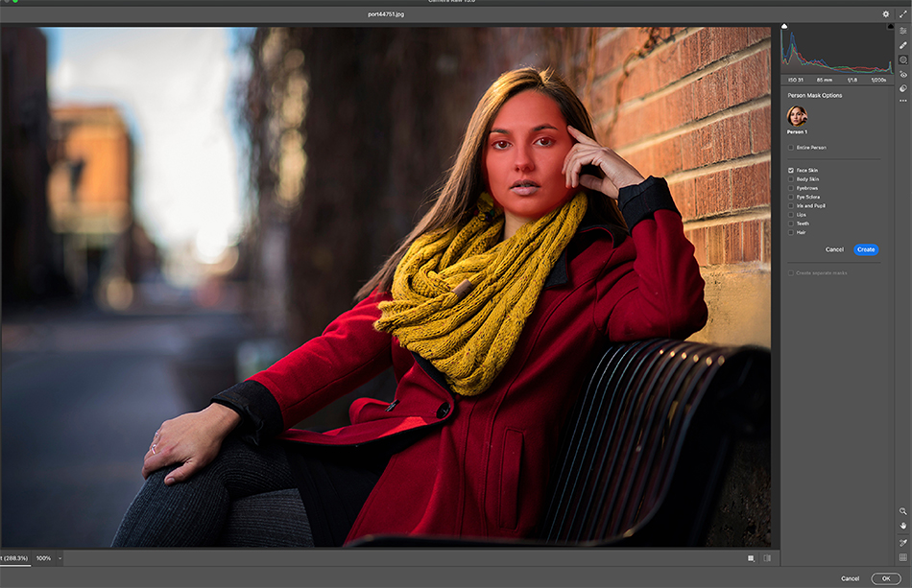Select the Person 1 thumbnail
Viewport: 912px width, 588px height.
(x=797, y=116)
